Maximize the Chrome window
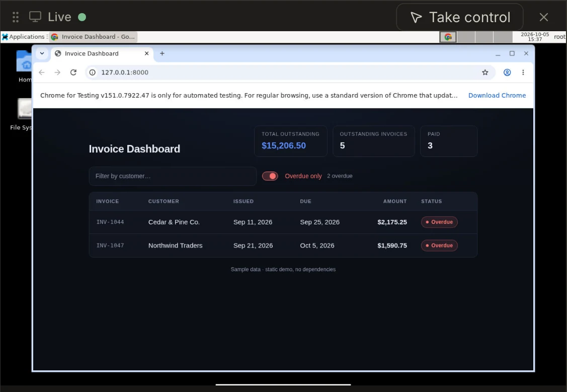The height and width of the screenshot is (392, 567). pos(512,53)
